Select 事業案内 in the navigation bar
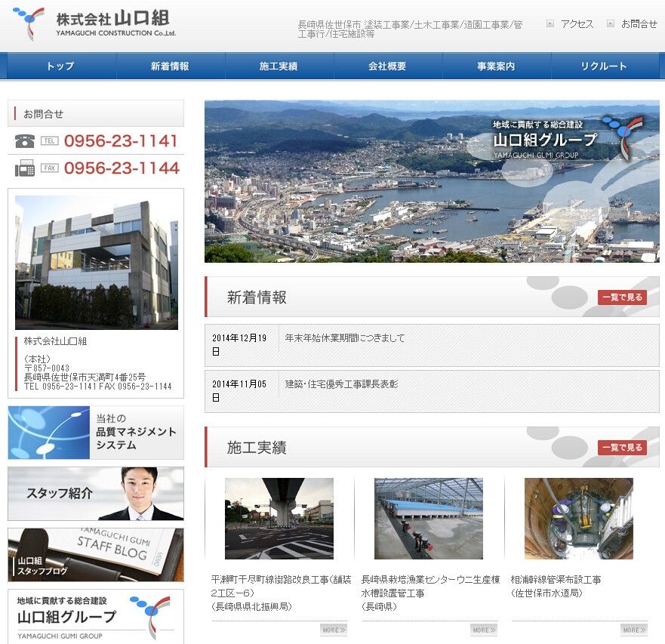 (497, 66)
